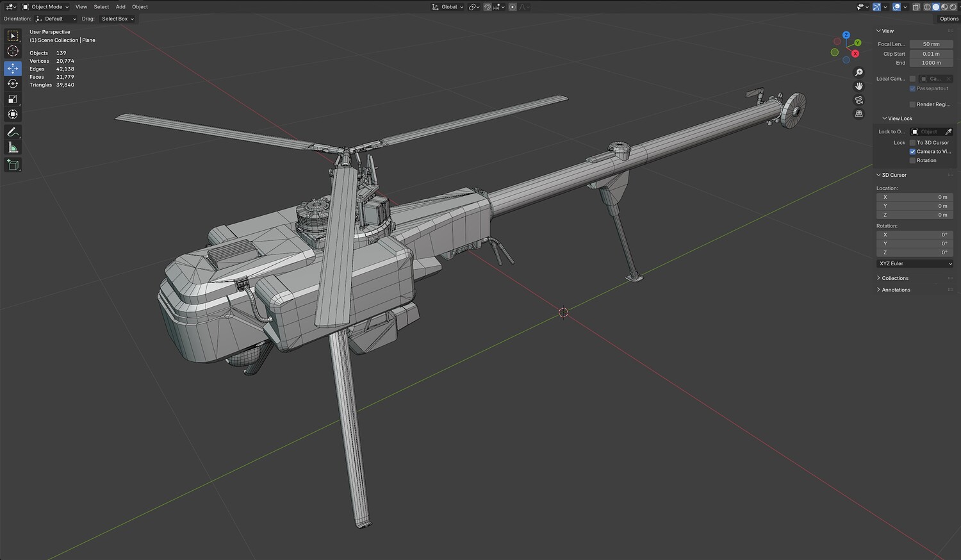The width and height of the screenshot is (961, 560).
Task: Expand the Annotations panel
Action: click(x=896, y=290)
